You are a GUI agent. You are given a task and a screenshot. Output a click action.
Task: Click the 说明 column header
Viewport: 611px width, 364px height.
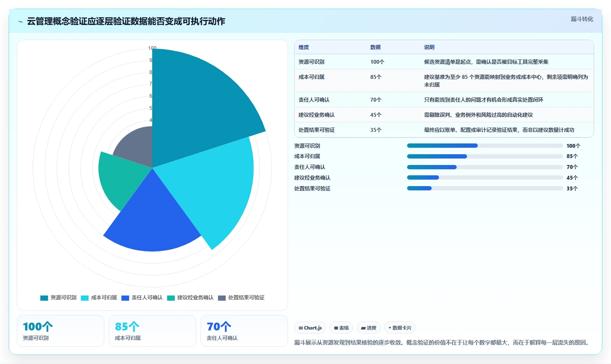pyautogui.click(x=429, y=47)
